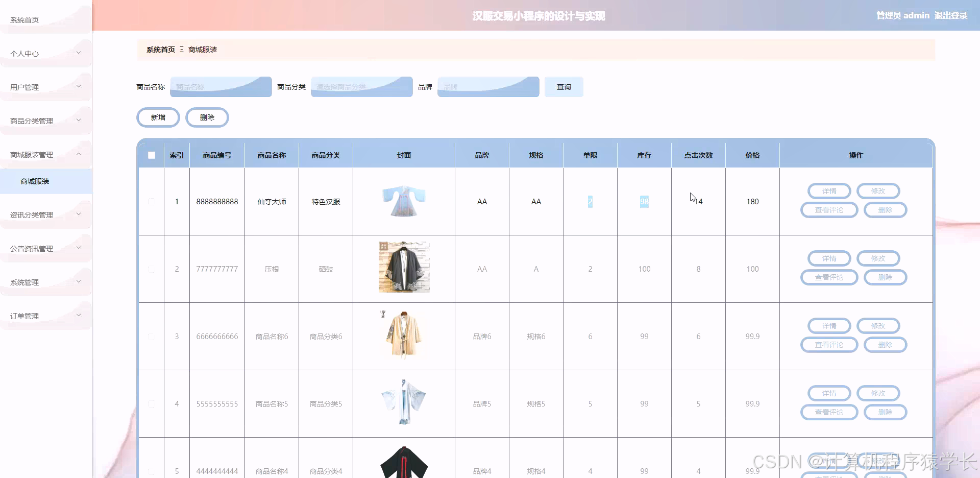Check the row 8888888888 checkbox
This screenshot has height=478, width=980.
(x=152, y=202)
